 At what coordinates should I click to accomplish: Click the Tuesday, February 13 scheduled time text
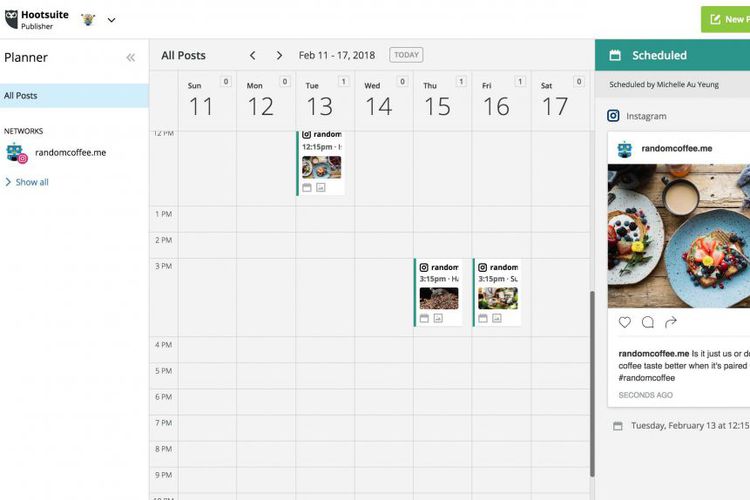click(x=690, y=425)
